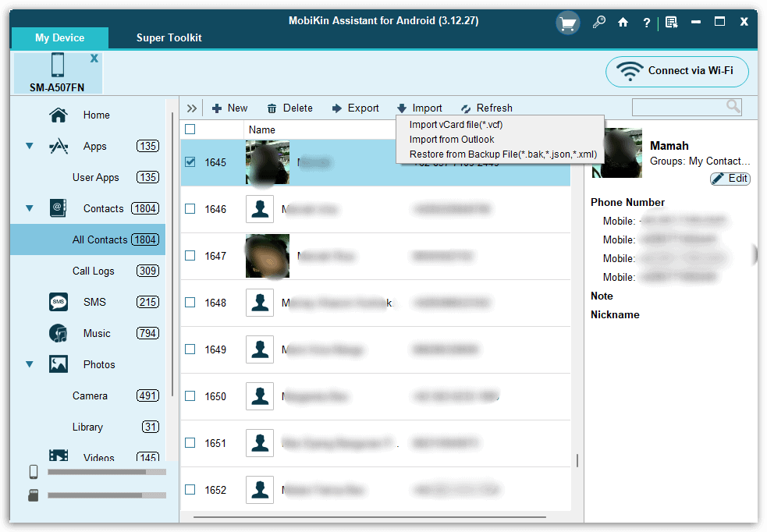Click the key registration icon
The width and height of the screenshot is (767, 532).
point(598,22)
